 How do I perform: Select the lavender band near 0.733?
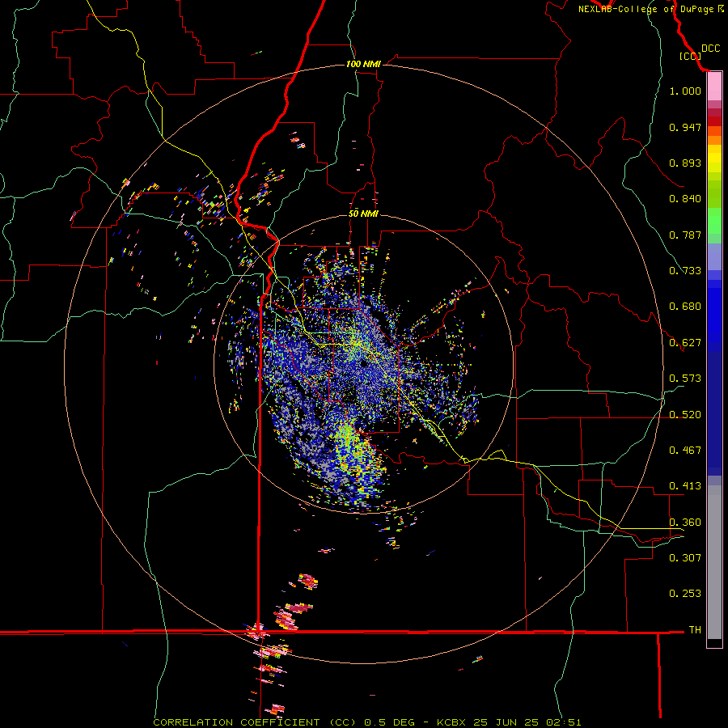pyautogui.click(x=714, y=256)
